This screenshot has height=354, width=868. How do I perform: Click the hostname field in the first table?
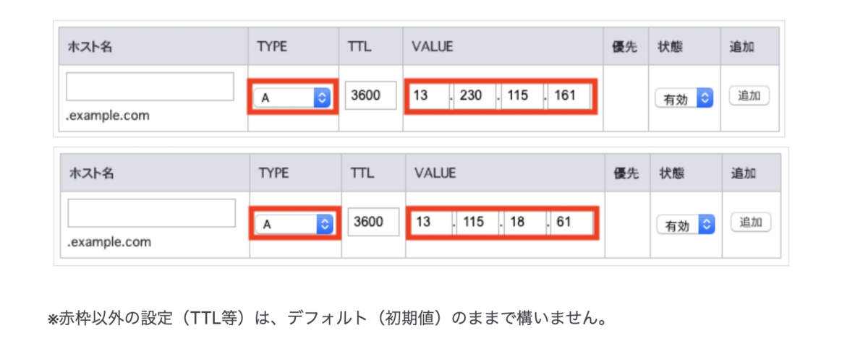pos(150,86)
